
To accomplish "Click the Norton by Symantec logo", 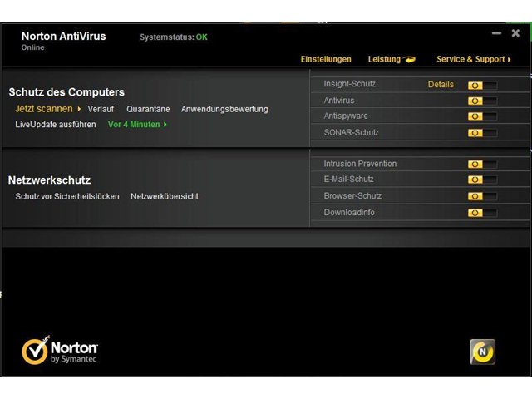I will [59, 351].
